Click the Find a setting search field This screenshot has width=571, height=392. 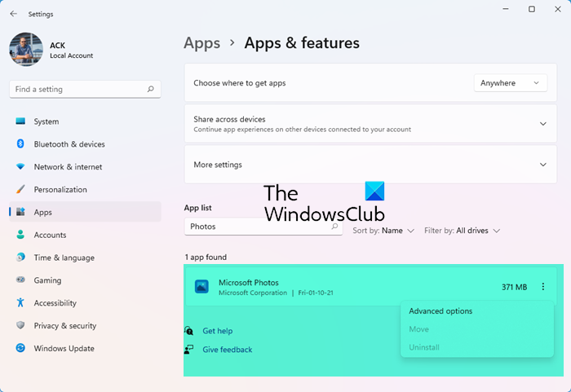(85, 89)
